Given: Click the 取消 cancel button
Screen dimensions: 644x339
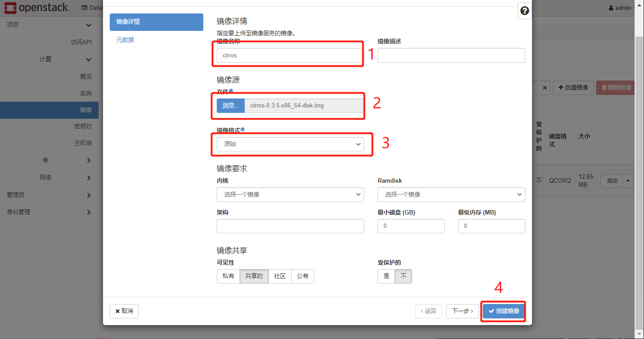Looking at the screenshot, I should click(124, 311).
